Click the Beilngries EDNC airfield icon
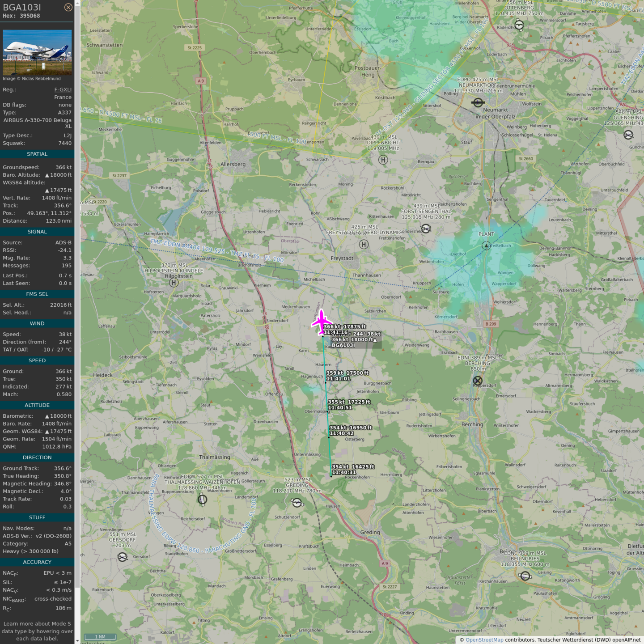The height and width of the screenshot is (644, 644). [525, 576]
